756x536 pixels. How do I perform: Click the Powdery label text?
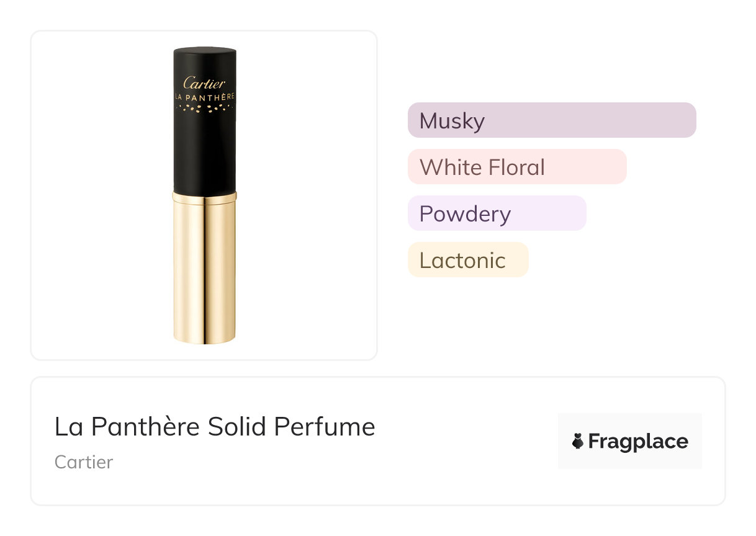point(465,213)
